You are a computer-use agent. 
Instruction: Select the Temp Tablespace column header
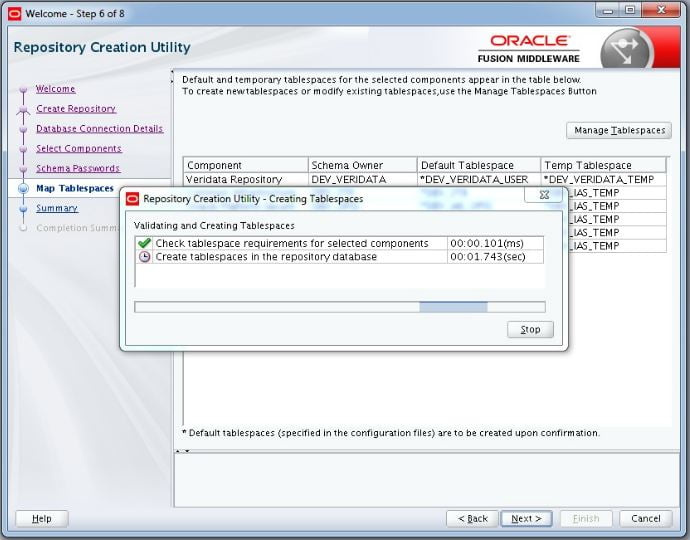[603, 165]
